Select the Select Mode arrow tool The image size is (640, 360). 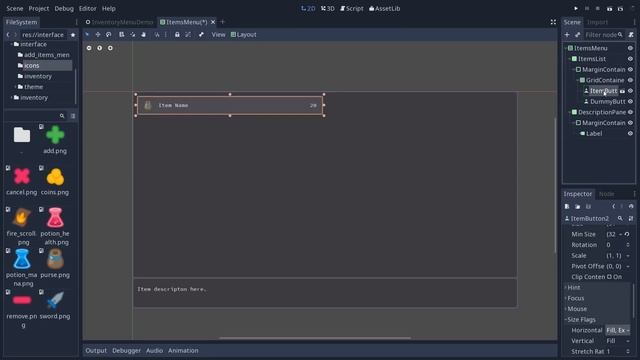coord(87,35)
